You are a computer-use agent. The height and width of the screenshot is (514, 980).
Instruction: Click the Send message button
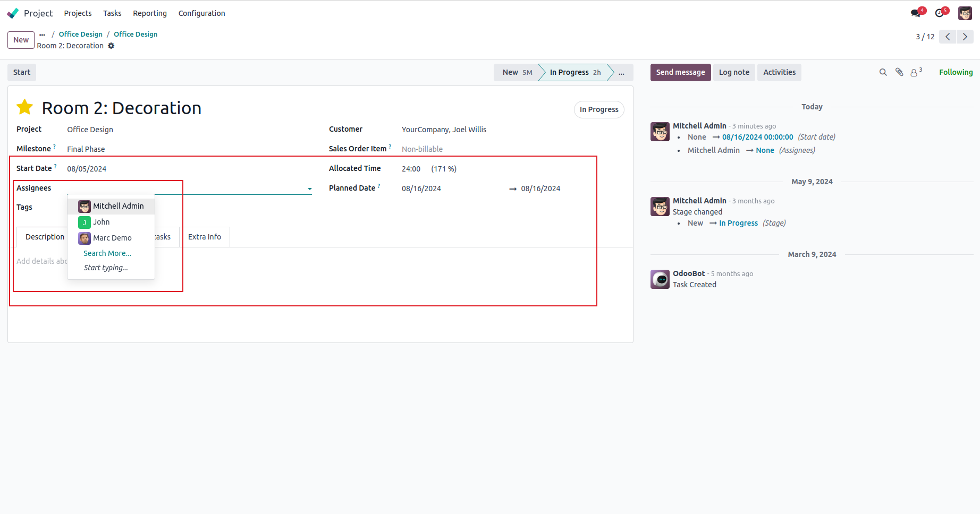point(680,72)
